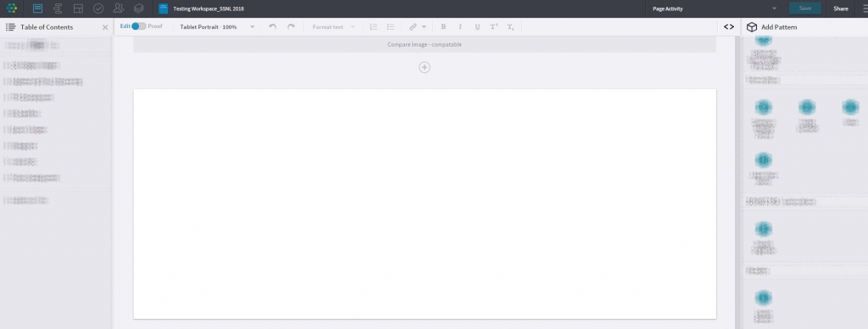The width and height of the screenshot is (868, 329).
Task: Apply subscript formatting
Action: (511, 26)
